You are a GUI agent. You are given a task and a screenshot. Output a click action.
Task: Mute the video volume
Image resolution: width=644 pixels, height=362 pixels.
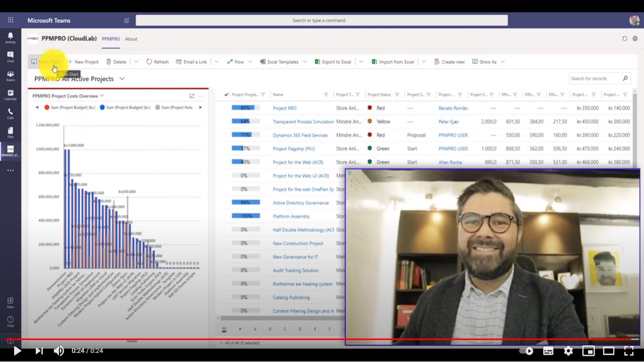pyautogui.click(x=59, y=351)
